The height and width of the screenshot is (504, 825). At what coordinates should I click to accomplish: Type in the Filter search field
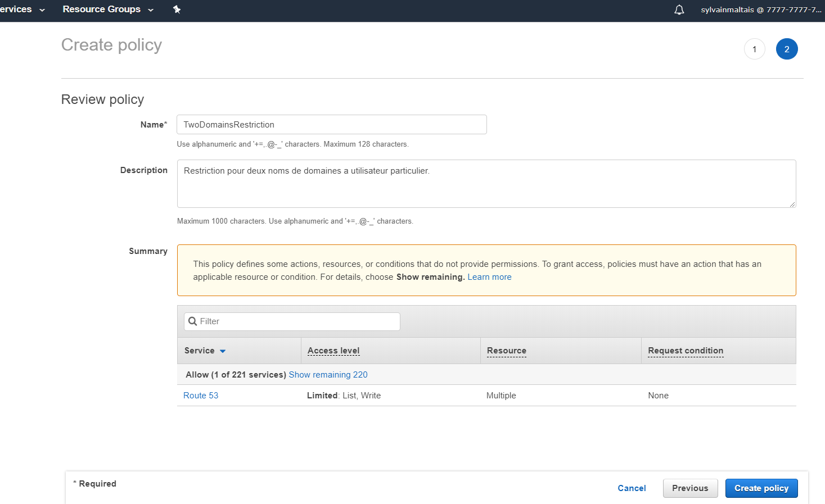298,321
